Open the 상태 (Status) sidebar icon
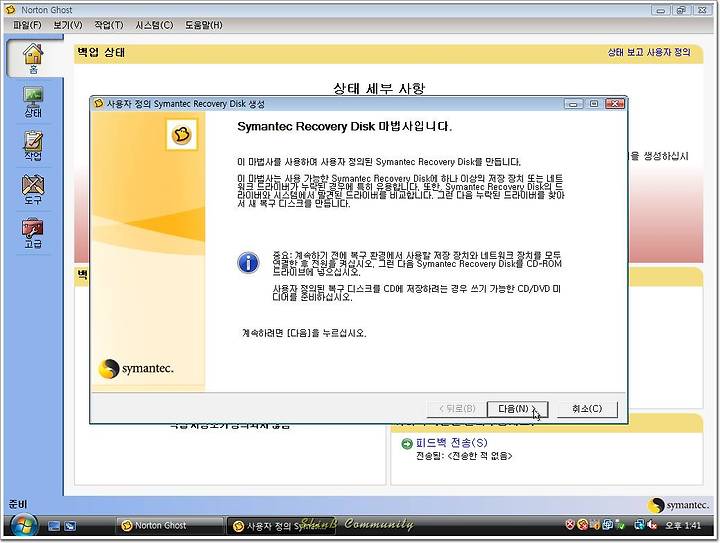This screenshot has height=543, width=720. 33,102
